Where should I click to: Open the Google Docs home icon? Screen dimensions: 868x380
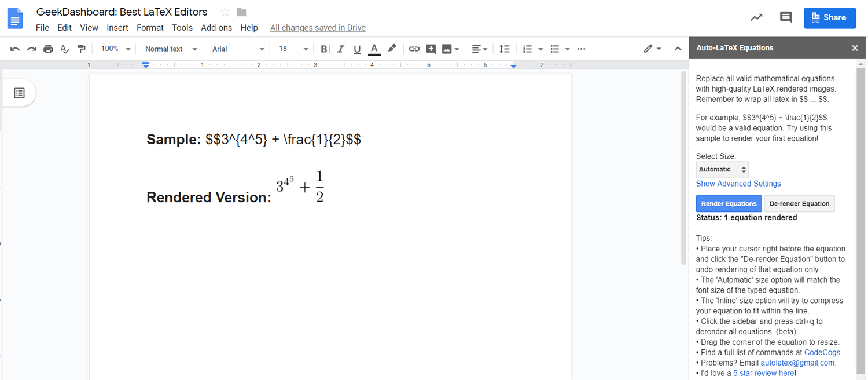pyautogui.click(x=14, y=19)
